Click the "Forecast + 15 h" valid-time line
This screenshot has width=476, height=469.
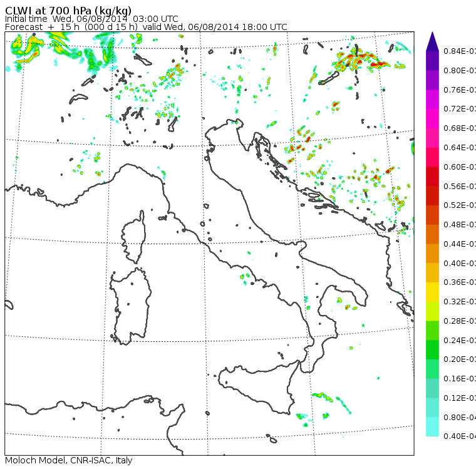coord(146,27)
